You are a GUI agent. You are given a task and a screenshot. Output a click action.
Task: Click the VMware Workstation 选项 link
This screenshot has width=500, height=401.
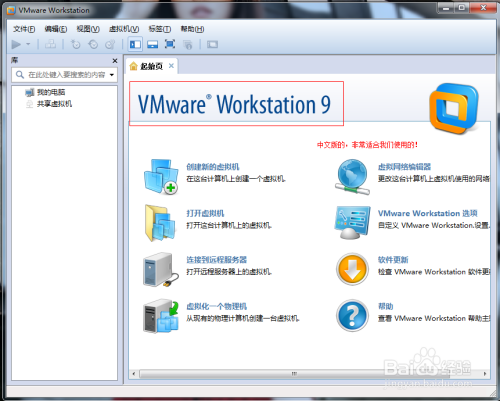click(x=428, y=213)
